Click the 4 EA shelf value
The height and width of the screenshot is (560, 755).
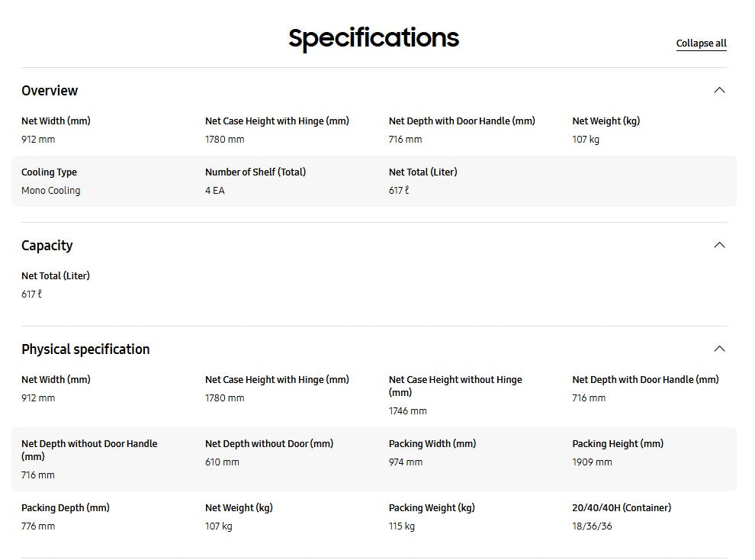click(x=215, y=191)
